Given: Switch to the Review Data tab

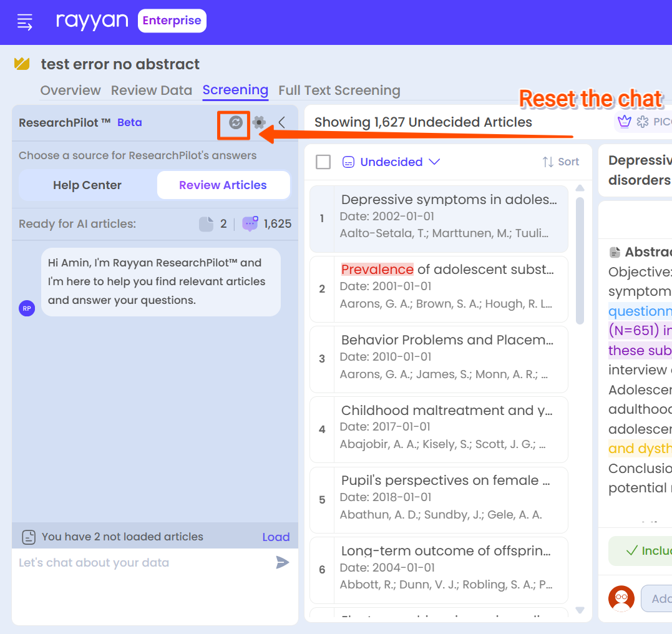Looking at the screenshot, I should (x=151, y=90).
